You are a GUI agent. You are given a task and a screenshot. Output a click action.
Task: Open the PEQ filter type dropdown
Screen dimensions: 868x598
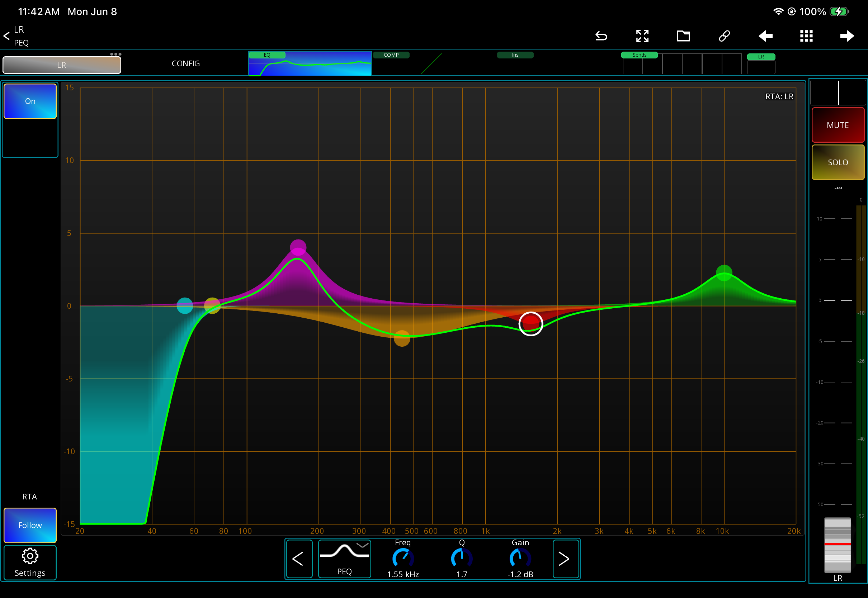pyautogui.click(x=344, y=559)
